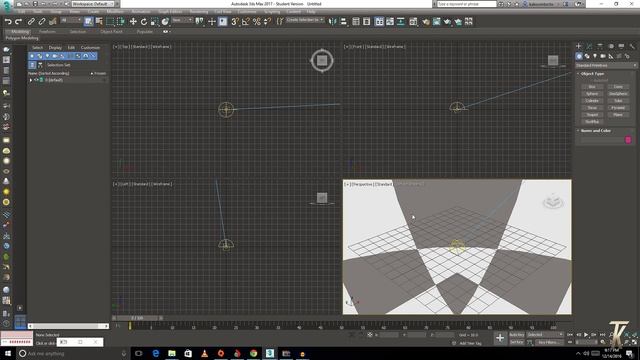Click the time slider handle 0/100
Viewport: 640px width, 360px height.
[x=137, y=318]
